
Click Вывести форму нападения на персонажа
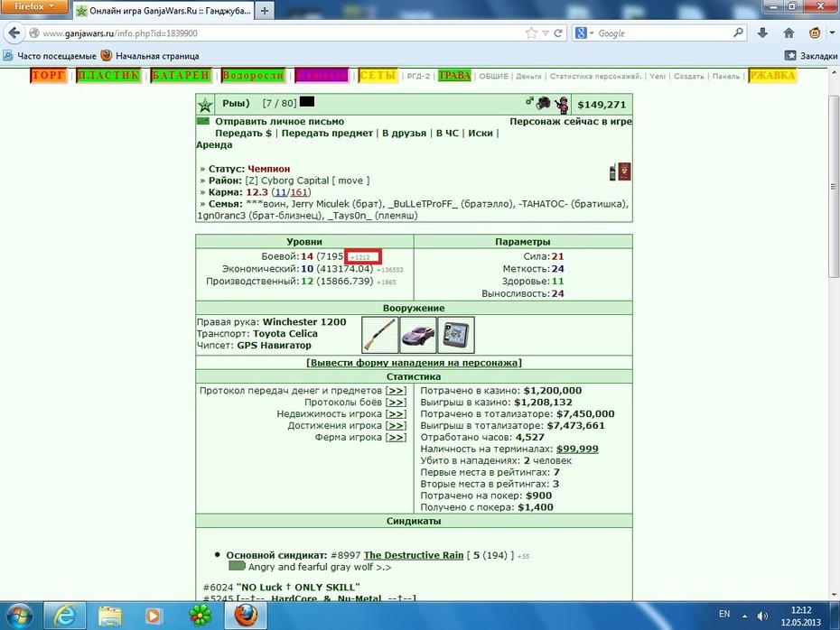[414, 363]
